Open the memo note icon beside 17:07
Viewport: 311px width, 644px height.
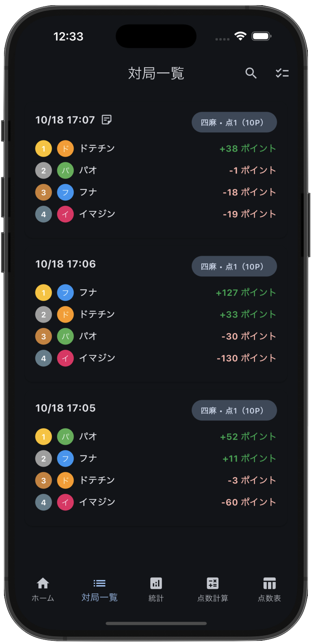pos(107,120)
